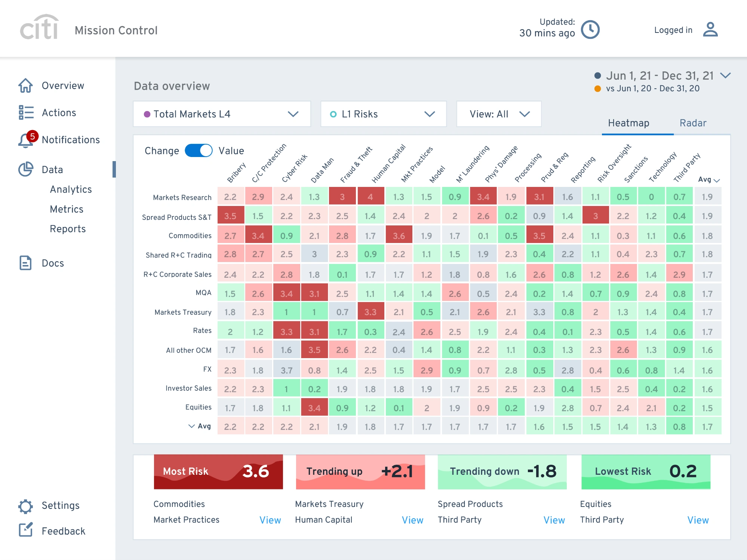Click the Overview home icon
Viewport: 747px width, 560px height.
point(25,86)
